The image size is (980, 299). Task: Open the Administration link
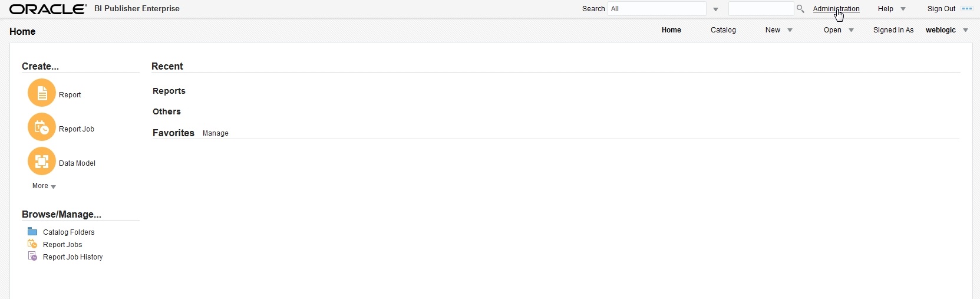(x=836, y=9)
